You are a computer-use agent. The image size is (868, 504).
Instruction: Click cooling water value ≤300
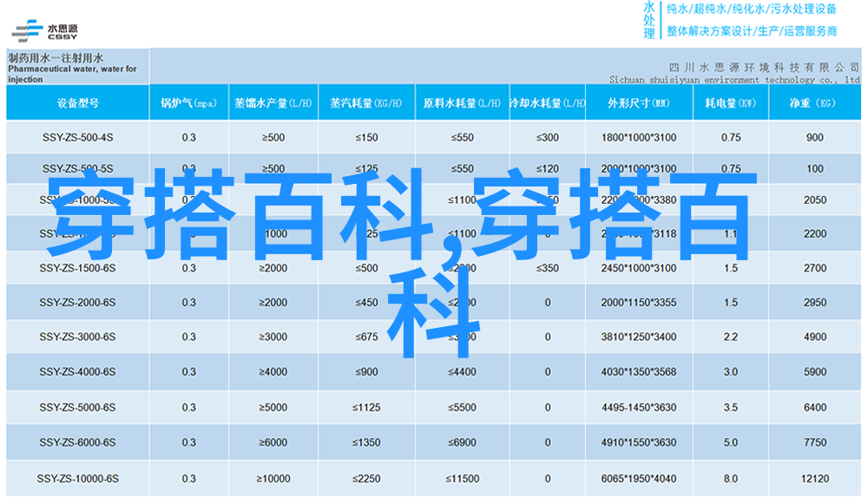pyautogui.click(x=547, y=137)
